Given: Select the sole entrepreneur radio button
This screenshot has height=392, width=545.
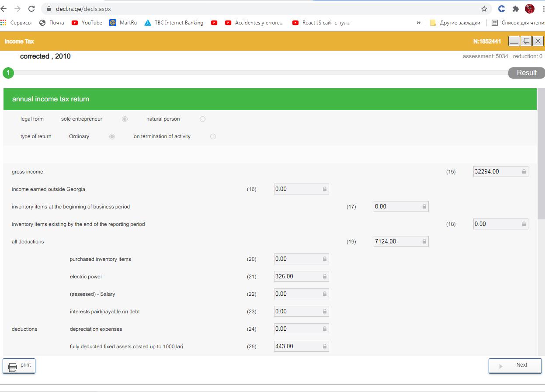Looking at the screenshot, I should click(x=125, y=119).
